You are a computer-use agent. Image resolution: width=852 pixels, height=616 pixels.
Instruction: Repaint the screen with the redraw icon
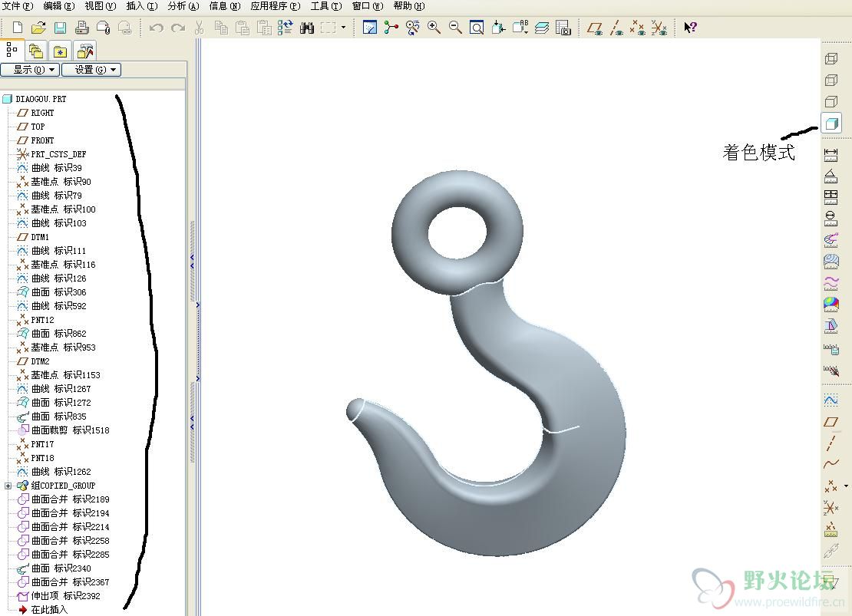pyautogui.click(x=370, y=27)
